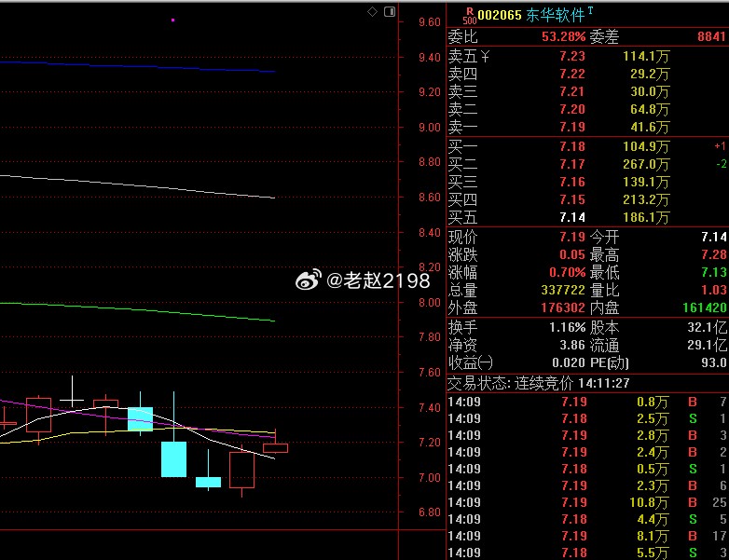Select the 卖四 price 7.22
The height and width of the screenshot is (560, 729).
click(x=572, y=74)
